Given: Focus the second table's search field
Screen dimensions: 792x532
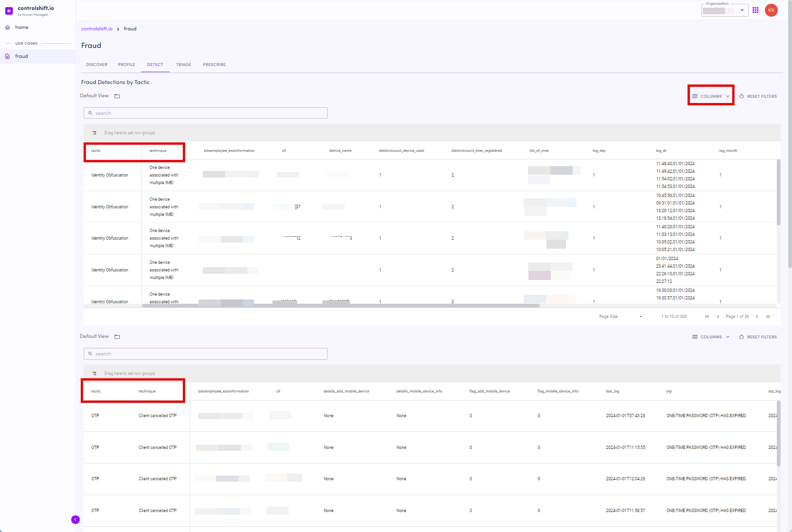Looking at the screenshot, I should (x=206, y=354).
